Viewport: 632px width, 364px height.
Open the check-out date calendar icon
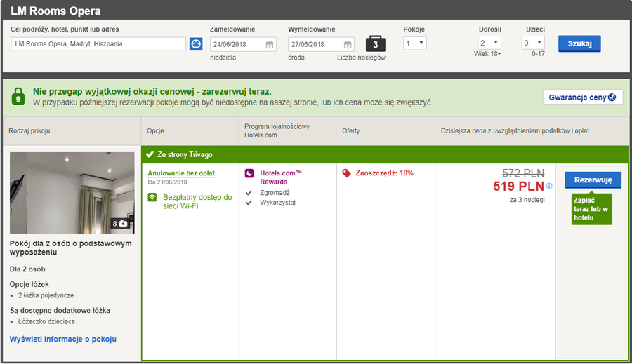pos(348,44)
